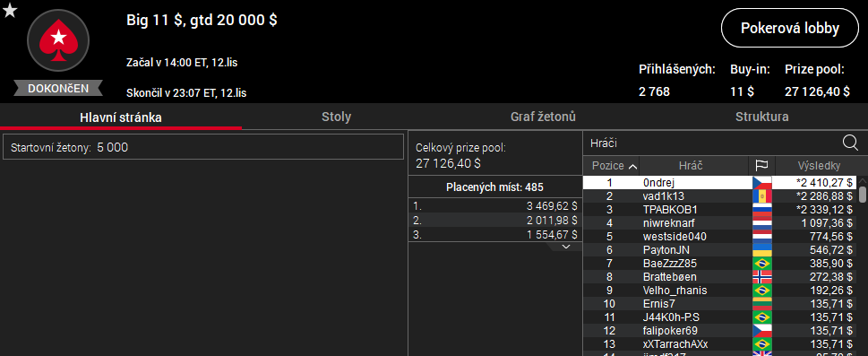
Task: Sort the list by Výsledky column
Action: [x=819, y=165]
